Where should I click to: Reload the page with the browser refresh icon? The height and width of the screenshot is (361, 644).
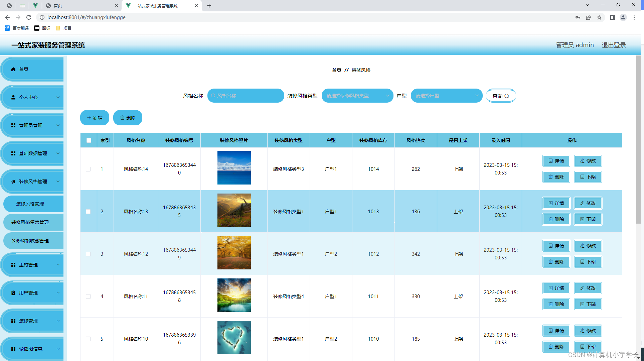click(x=29, y=17)
